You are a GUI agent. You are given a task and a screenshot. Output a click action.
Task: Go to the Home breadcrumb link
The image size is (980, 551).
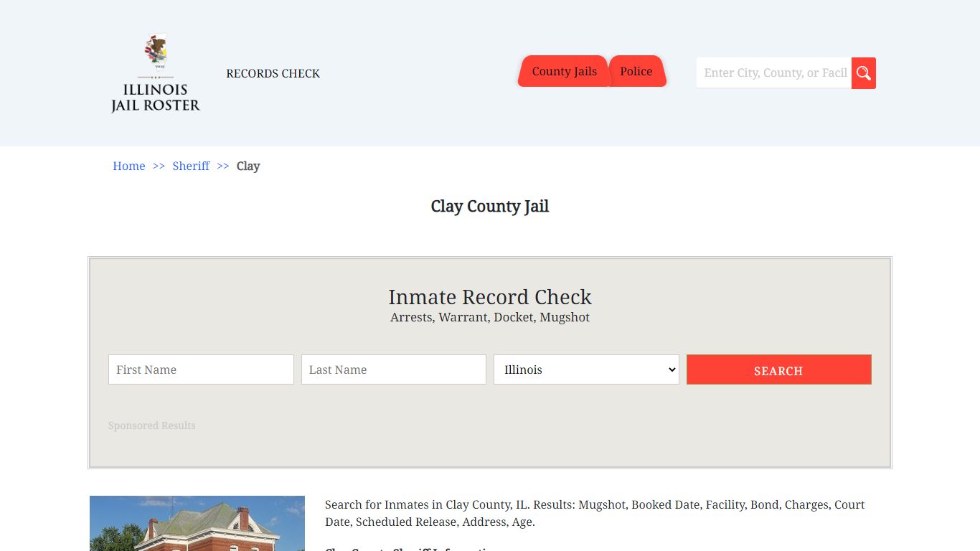coord(129,166)
